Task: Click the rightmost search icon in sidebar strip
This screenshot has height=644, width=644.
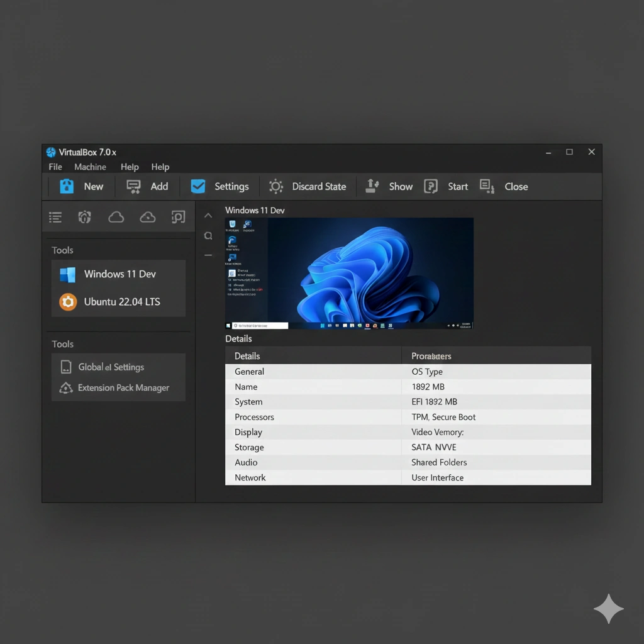Action: click(178, 218)
